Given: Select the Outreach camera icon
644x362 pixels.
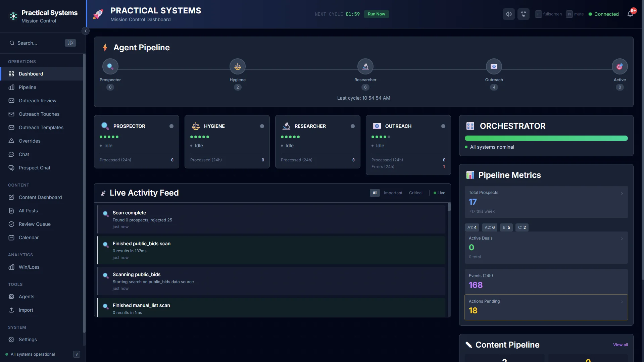Looking at the screenshot, I should [x=494, y=66].
